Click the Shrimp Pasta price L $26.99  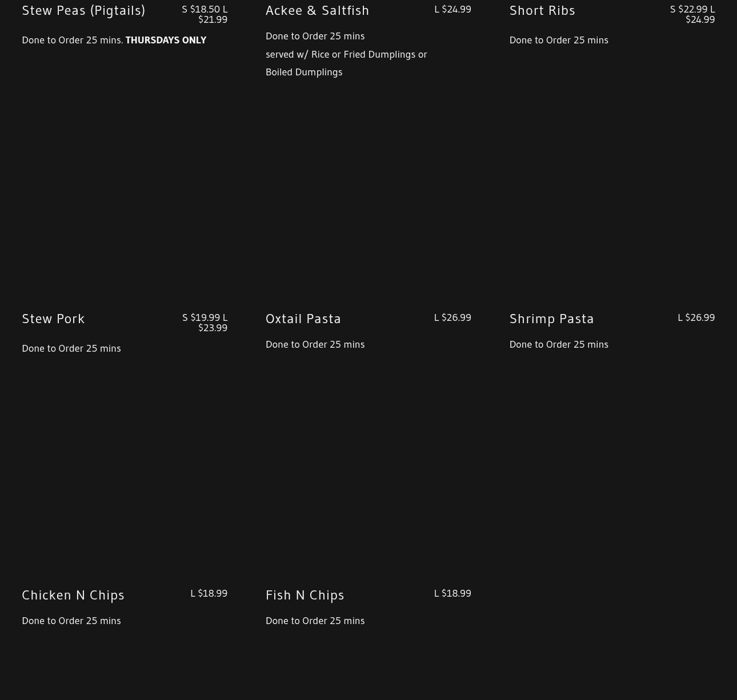click(696, 317)
